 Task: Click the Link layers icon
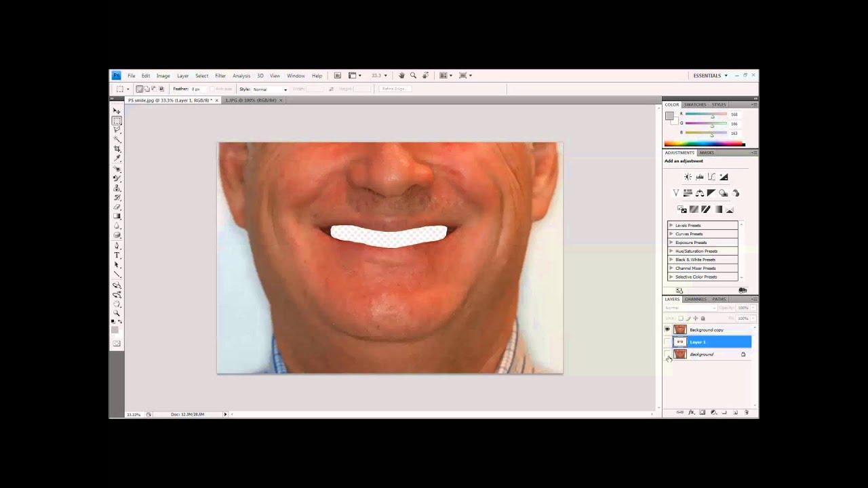[679, 412]
